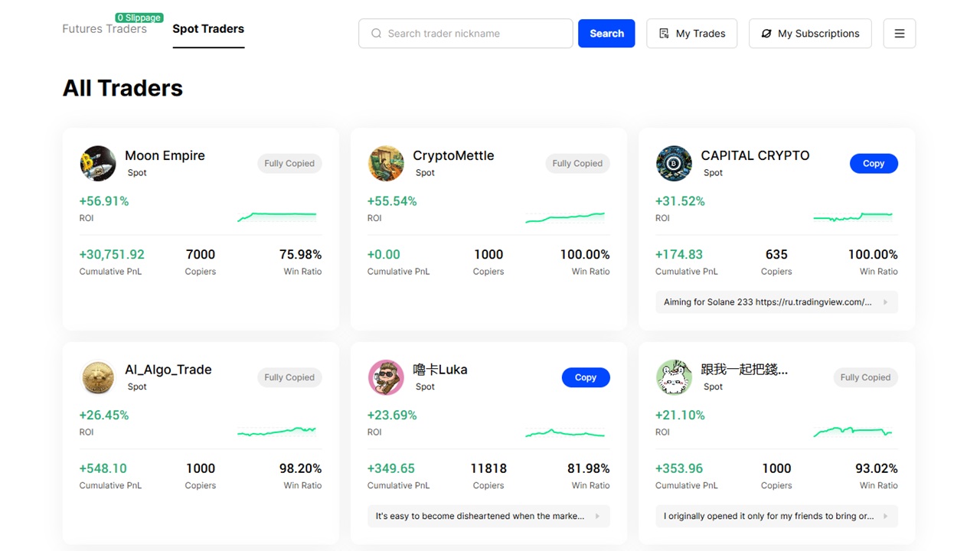Open AI_Algo_Trade trader name
Screen dimensions: 980x551
point(168,370)
